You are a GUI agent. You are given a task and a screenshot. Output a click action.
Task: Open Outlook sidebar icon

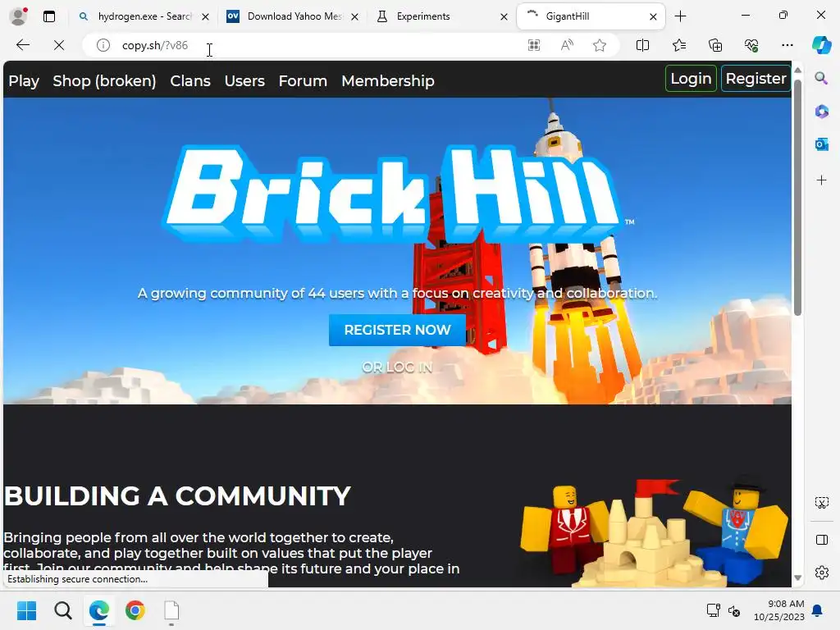tap(821, 144)
